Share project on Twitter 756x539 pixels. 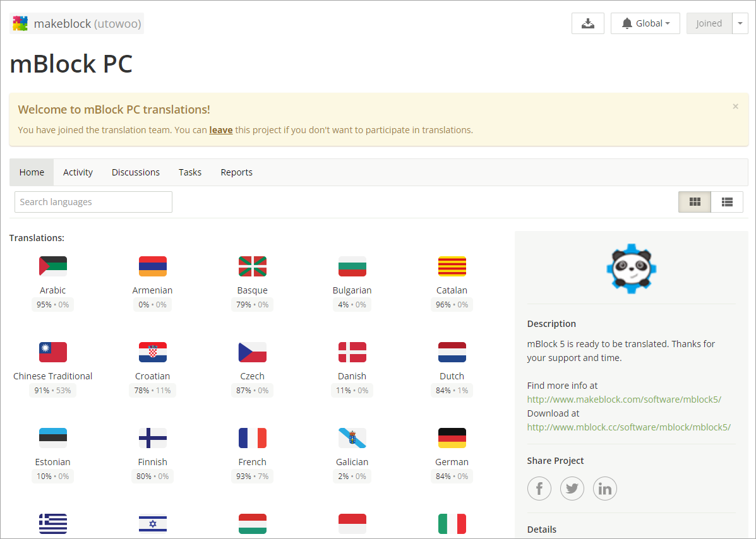[x=572, y=489]
